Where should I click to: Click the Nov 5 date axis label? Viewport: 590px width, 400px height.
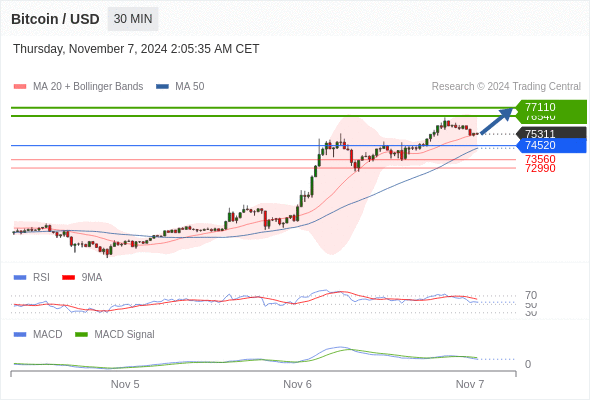tap(125, 384)
